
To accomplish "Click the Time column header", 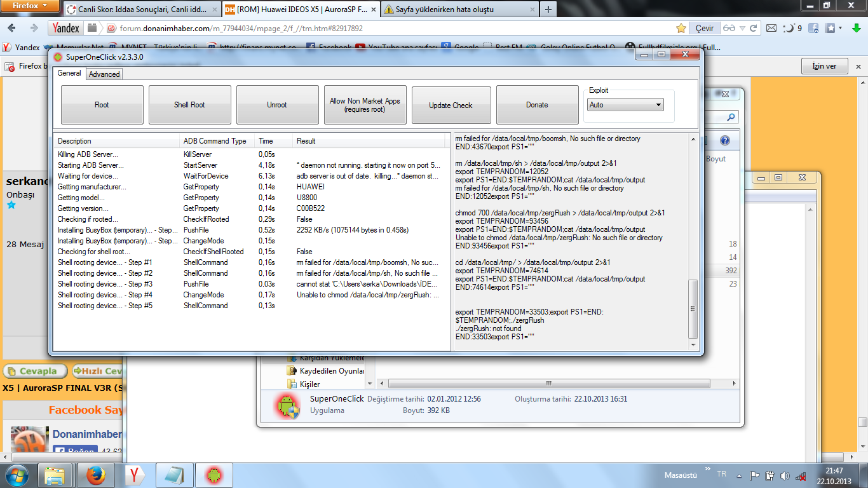I will 273,141.
